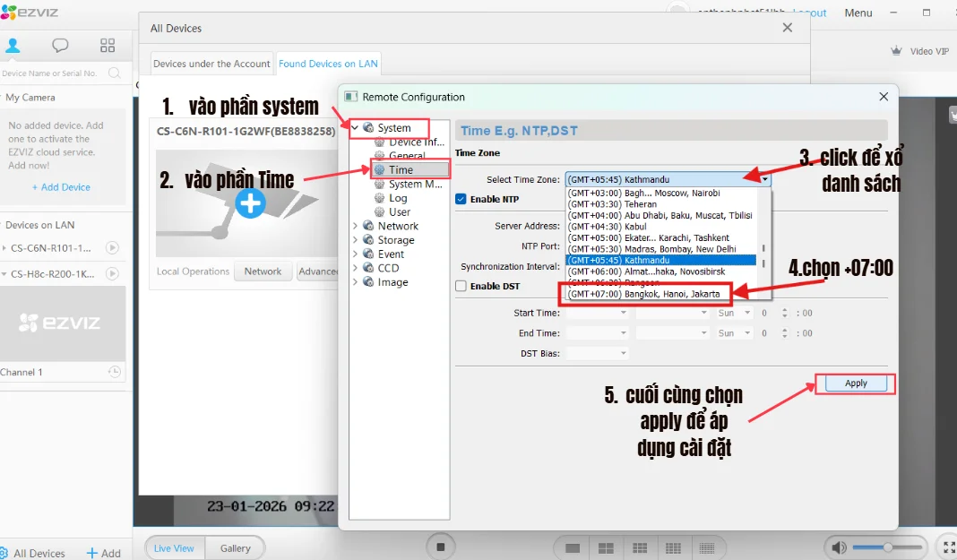The height and width of the screenshot is (560, 957).
Task: Click the grid apps icon in sidebar
Action: pos(108,46)
